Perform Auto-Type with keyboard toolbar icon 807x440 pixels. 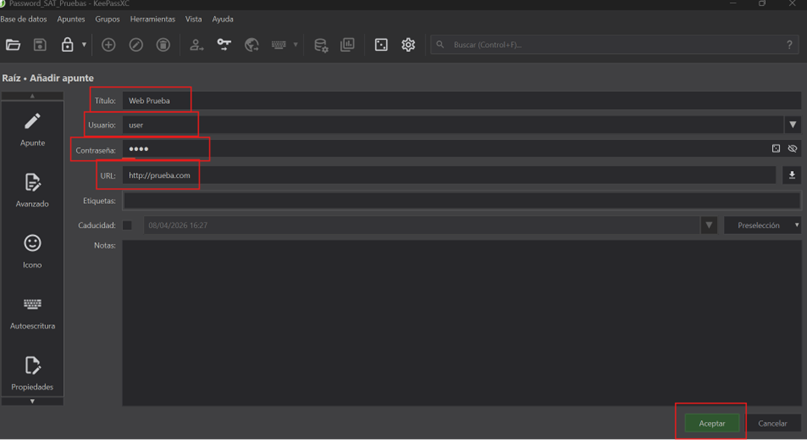click(x=278, y=45)
